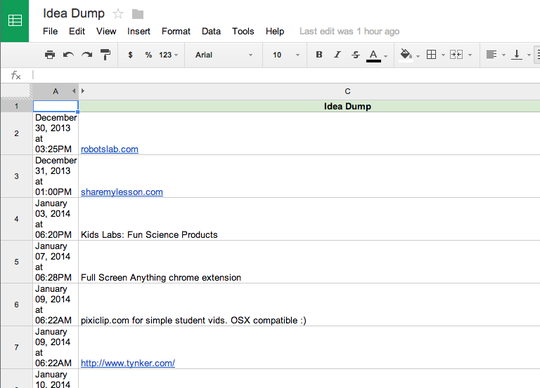Viewport: 540px width, 388px height.
Task: Format as percent
Action: 148,55
